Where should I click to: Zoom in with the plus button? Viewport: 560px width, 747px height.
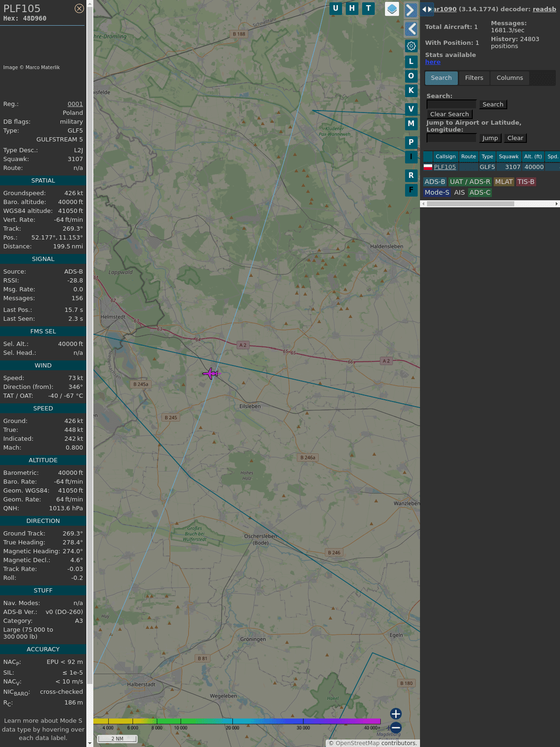(396, 714)
